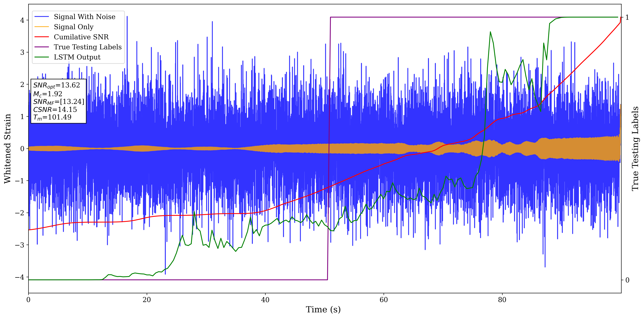Click the left y-axis tick label 4

click(x=22, y=20)
